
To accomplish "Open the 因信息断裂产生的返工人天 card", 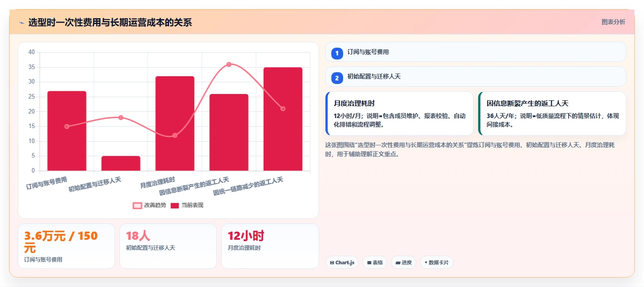I will coord(552,114).
